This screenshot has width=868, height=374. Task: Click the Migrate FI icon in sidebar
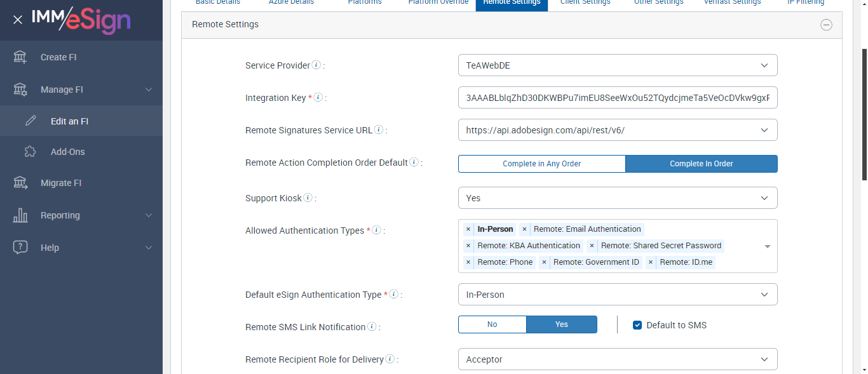tap(20, 183)
